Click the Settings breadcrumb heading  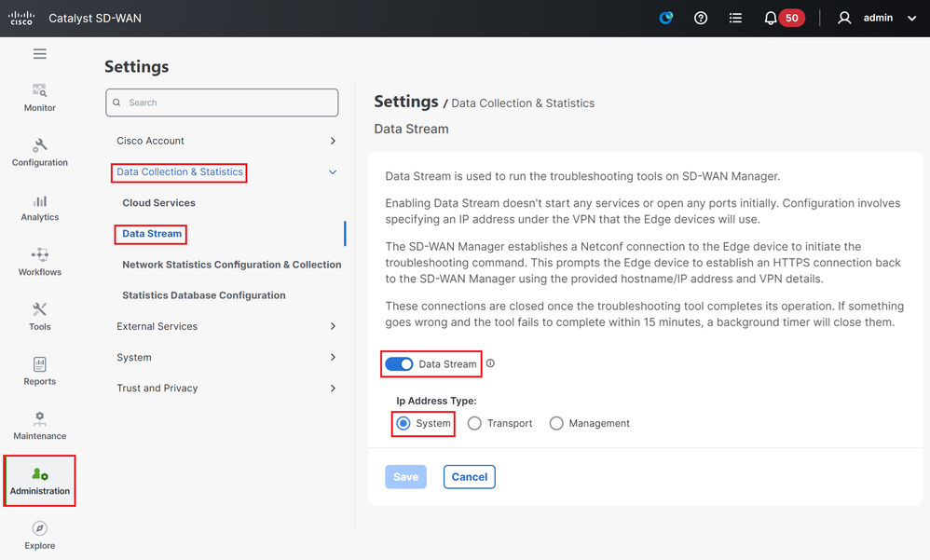[x=406, y=102]
